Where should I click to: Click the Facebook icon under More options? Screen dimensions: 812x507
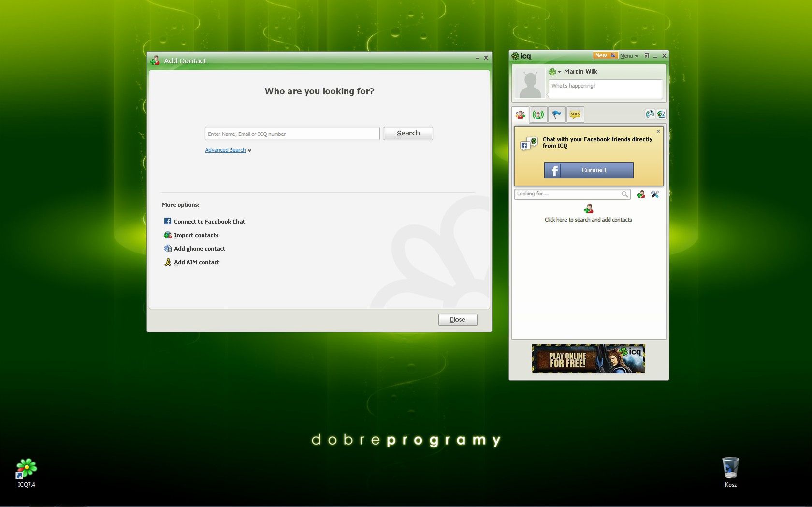pos(168,221)
